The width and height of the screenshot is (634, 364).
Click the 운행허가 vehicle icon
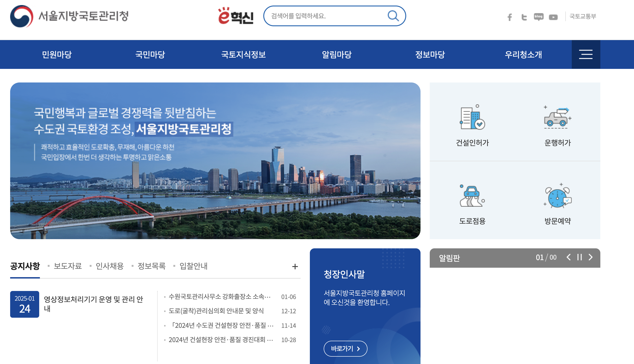(558, 117)
